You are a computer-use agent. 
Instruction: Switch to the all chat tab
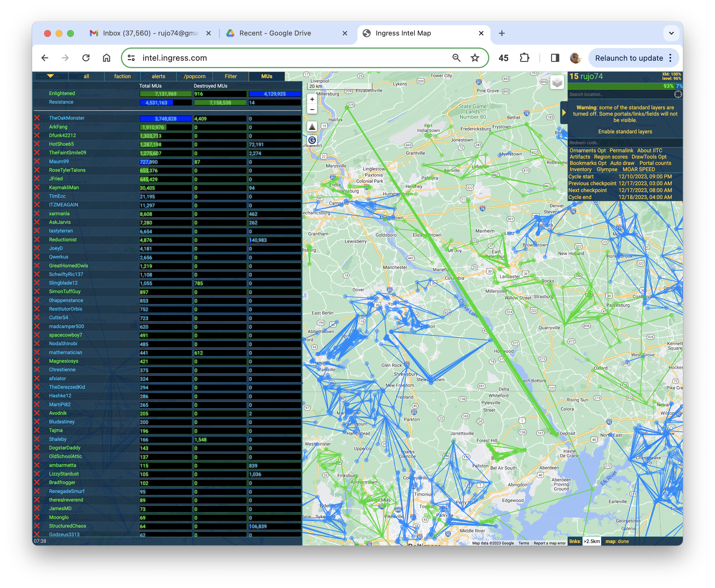86,76
